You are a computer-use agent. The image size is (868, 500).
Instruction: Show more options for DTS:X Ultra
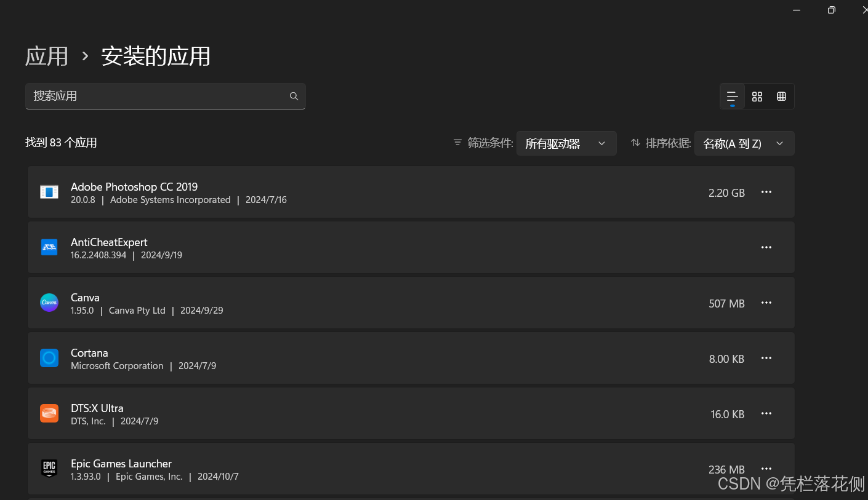coord(766,413)
